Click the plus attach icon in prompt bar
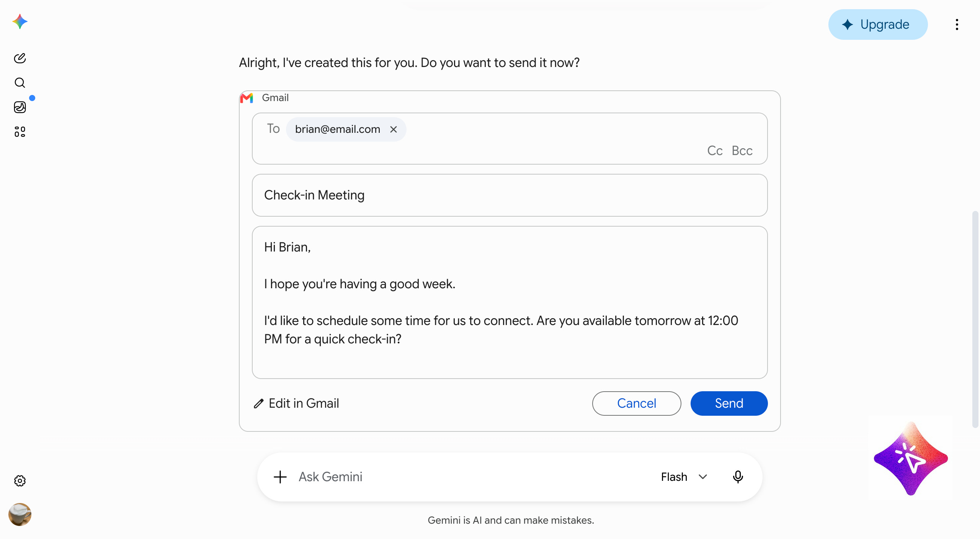 [280, 477]
